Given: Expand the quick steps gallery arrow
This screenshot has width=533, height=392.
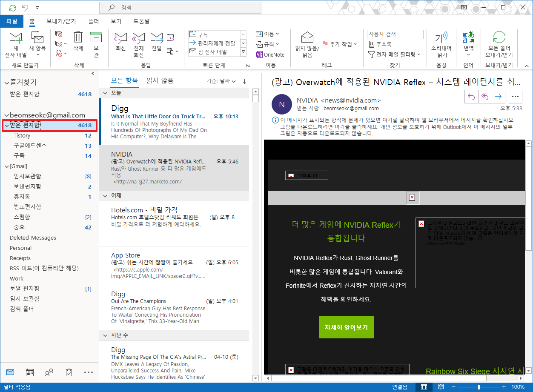Looking at the screenshot, I should [x=244, y=52].
